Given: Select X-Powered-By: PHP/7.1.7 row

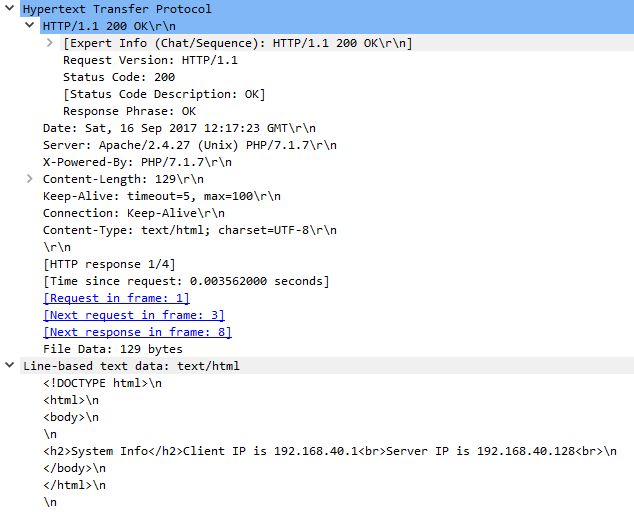Looking at the screenshot, I should pyautogui.click(x=137, y=162).
